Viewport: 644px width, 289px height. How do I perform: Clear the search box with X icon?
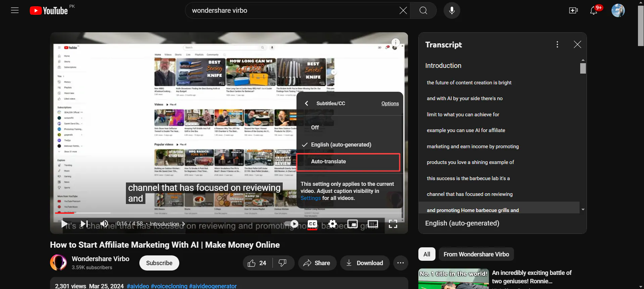(403, 10)
